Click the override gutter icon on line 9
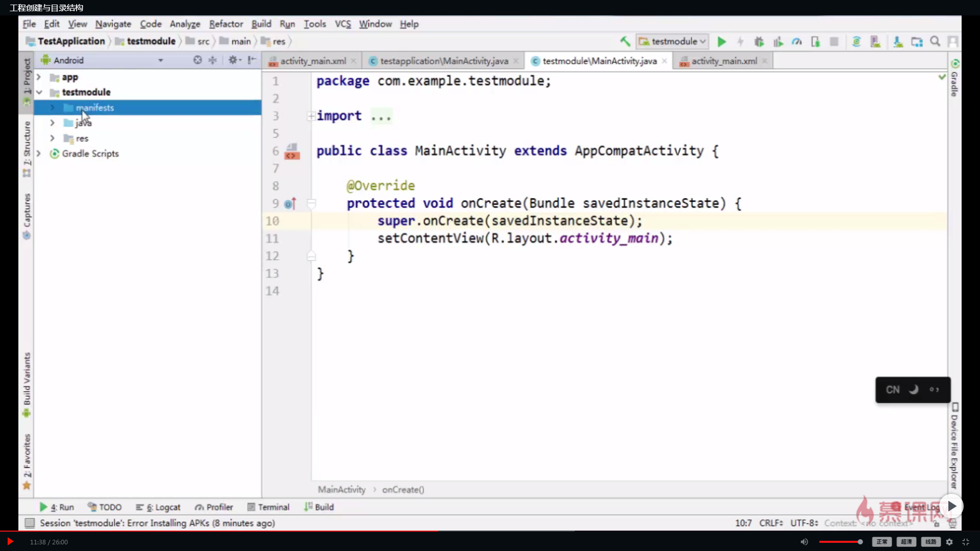This screenshot has height=551, width=980. click(290, 204)
